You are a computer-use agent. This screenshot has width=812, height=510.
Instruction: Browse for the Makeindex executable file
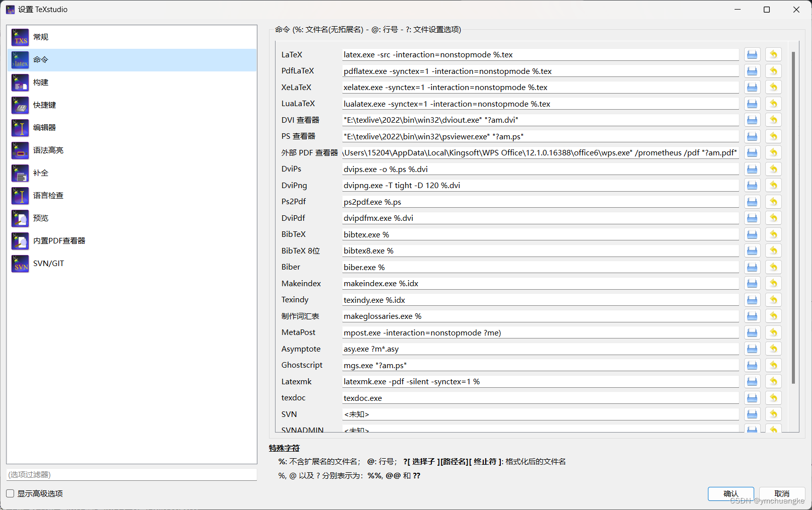pyautogui.click(x=752, y=284)
